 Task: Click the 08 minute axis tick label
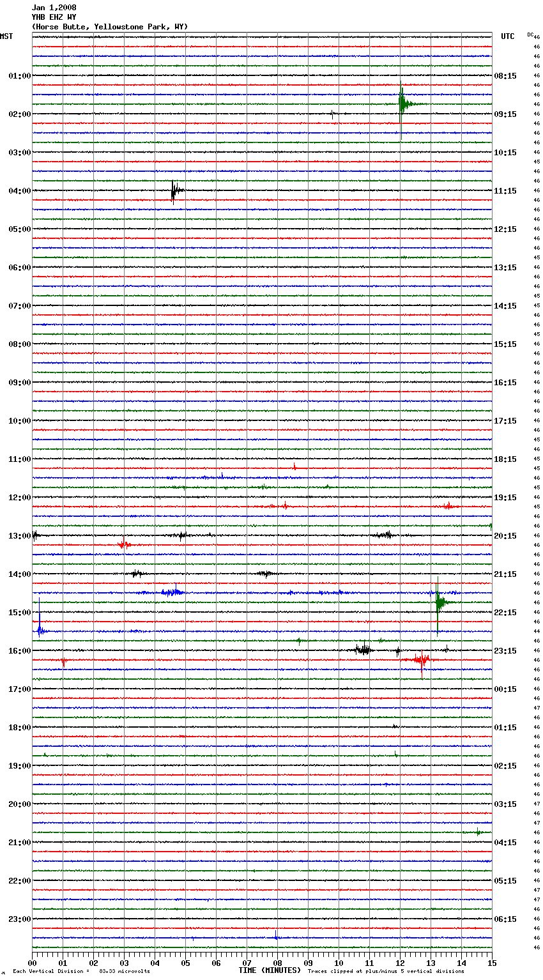point(278,963)
